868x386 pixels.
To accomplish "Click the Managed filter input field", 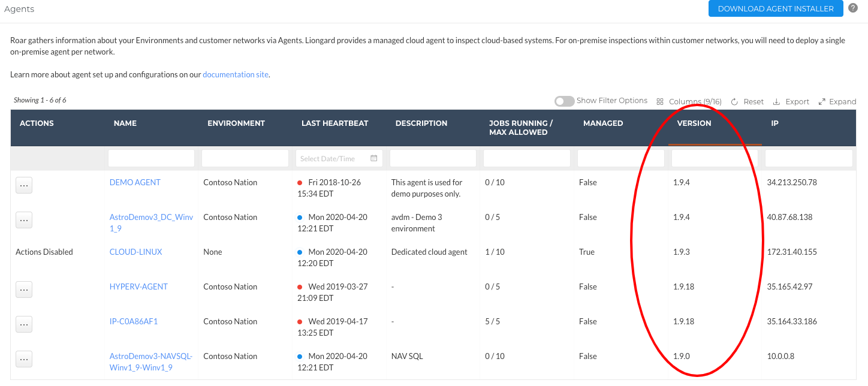I will (x=621, y=158).
